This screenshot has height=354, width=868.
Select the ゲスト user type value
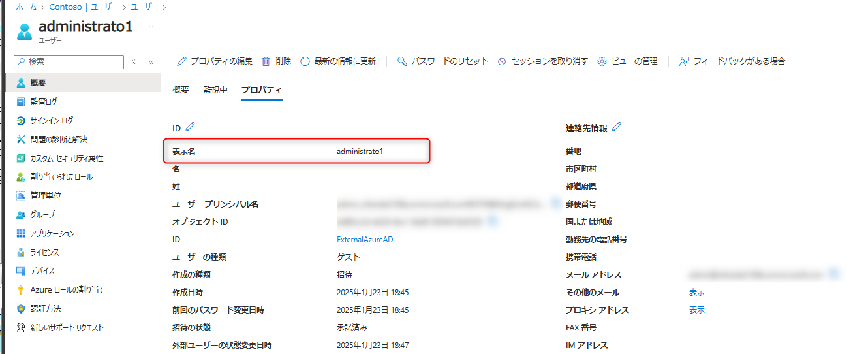coord(349,257)
